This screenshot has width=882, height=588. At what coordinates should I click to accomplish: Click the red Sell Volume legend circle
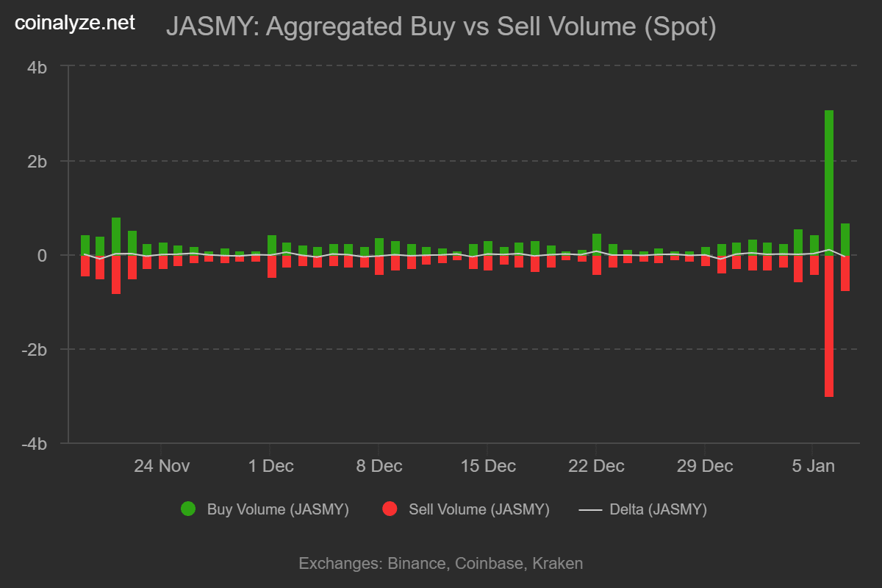(390, 509)
